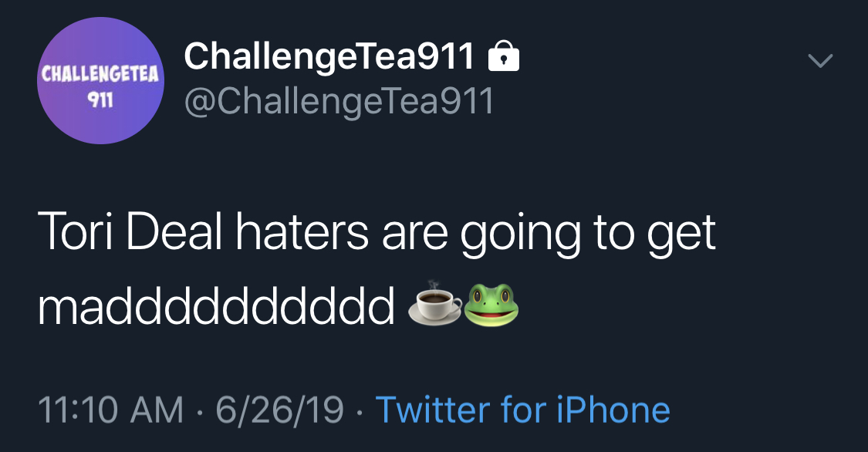The image size is (868, 452).
Task: Open the ChallengeTea911 display name
Action: click(329, 56)
